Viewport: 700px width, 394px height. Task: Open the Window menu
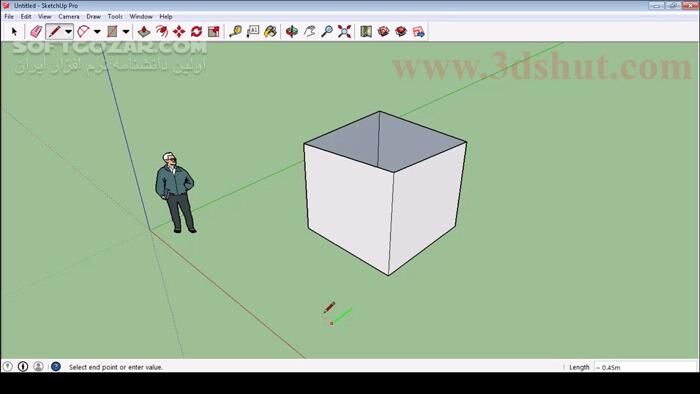[141, 17]
